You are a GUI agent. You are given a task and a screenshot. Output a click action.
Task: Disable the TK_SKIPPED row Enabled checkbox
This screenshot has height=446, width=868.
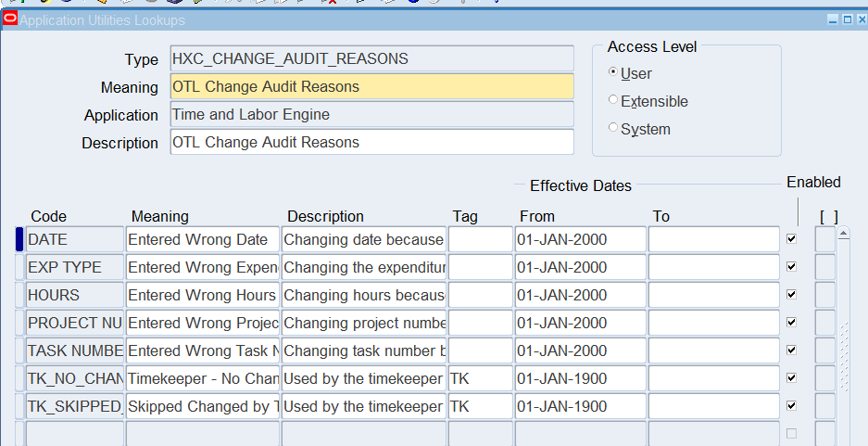pyautogui.click(x=790, y=406)
